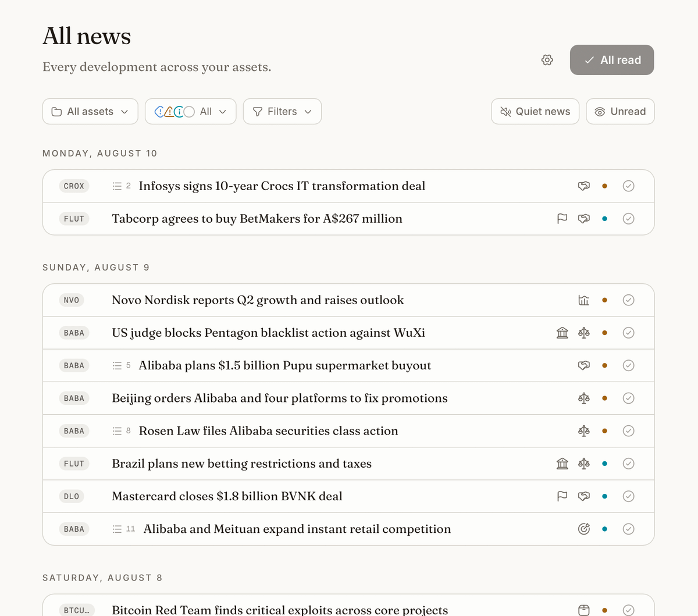Mark Tabcorp BetMakers story as read
The image size is (698, 616).
628,219
